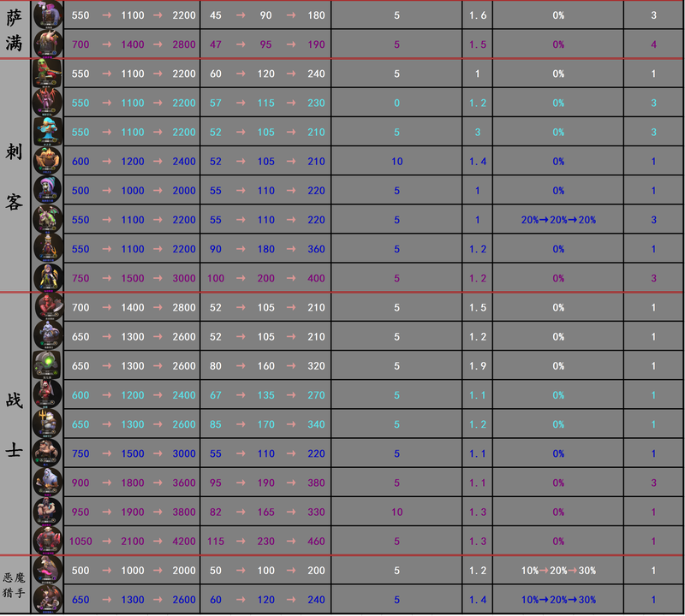Select the teal-hat assassin portrait with 500 health

pos(47,190)
